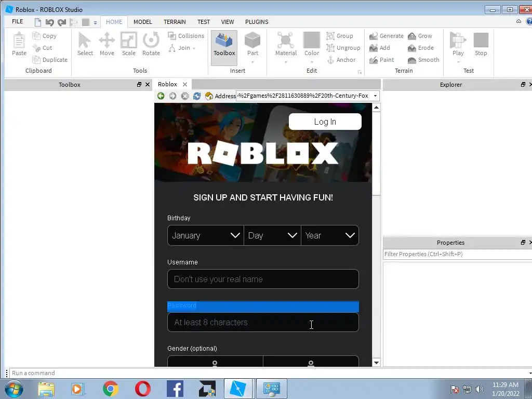Close the Roblox browser tab
The width and height of the screenshot is (532, 399).
185,85
